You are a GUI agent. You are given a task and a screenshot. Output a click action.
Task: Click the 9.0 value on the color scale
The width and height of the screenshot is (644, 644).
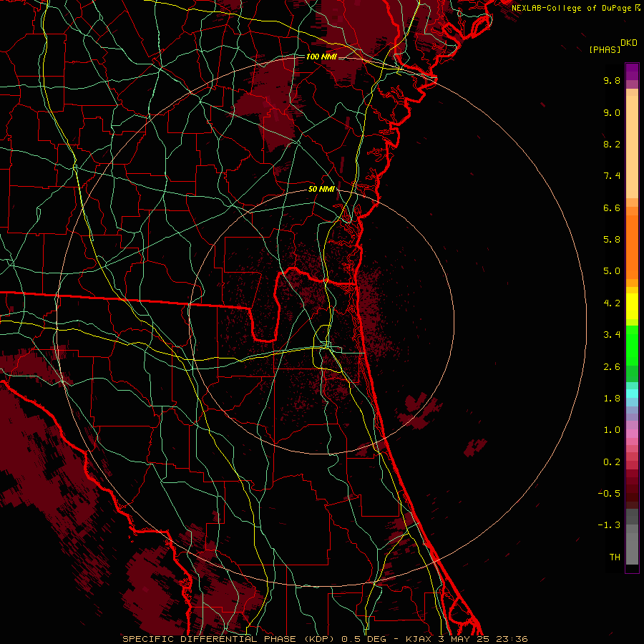coord(612,112)
